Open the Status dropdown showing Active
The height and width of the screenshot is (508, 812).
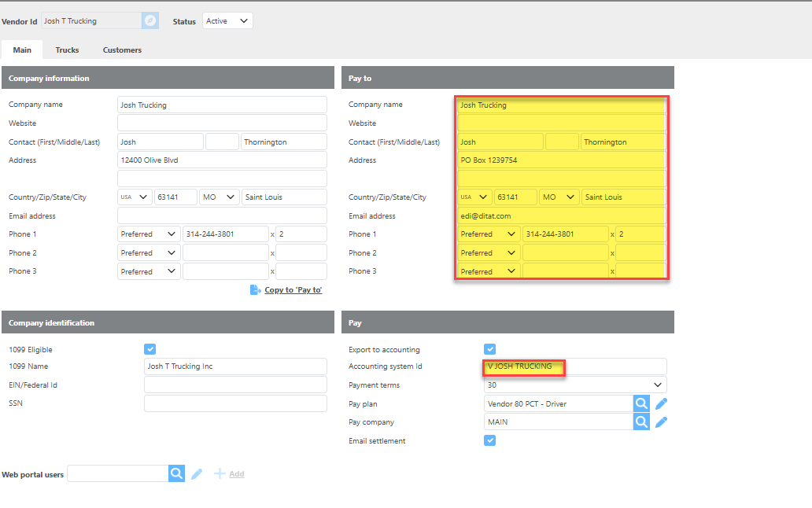227,21
